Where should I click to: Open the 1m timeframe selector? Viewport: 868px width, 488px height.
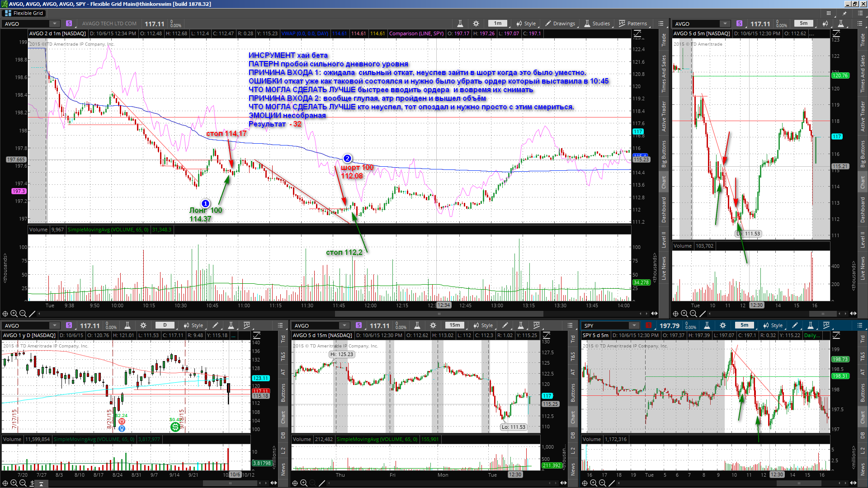(x=498, y=23)
